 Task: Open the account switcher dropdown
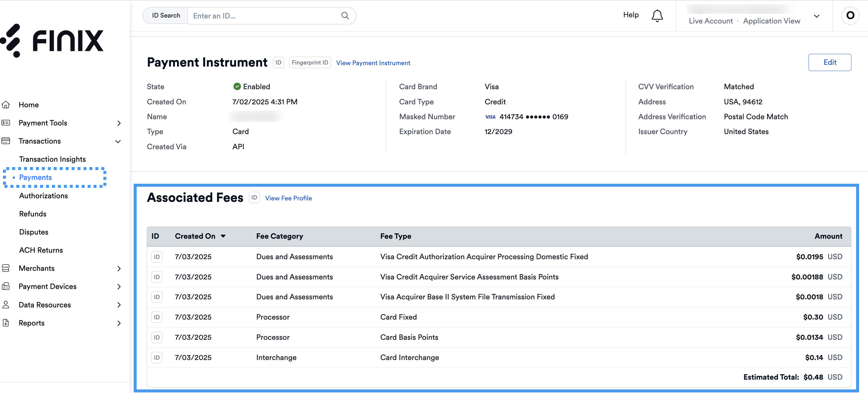[817, 16]
